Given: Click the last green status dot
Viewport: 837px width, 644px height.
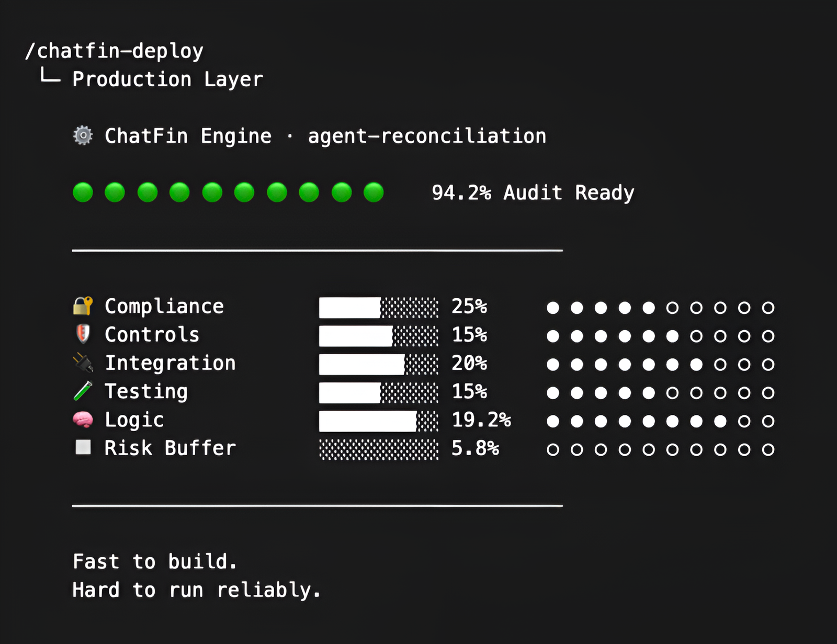Looking at the screenshot, I should coord(374,193).
